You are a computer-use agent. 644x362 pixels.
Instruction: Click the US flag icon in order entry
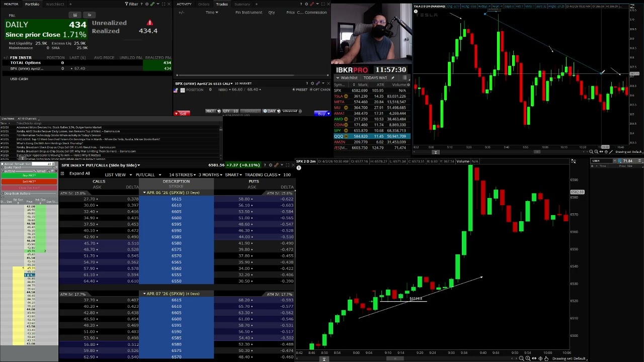176,90
